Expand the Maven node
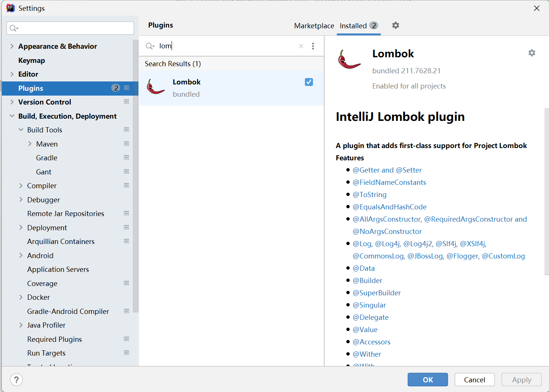Viewport: 549px width, 392px height. [x=30, y=144]
